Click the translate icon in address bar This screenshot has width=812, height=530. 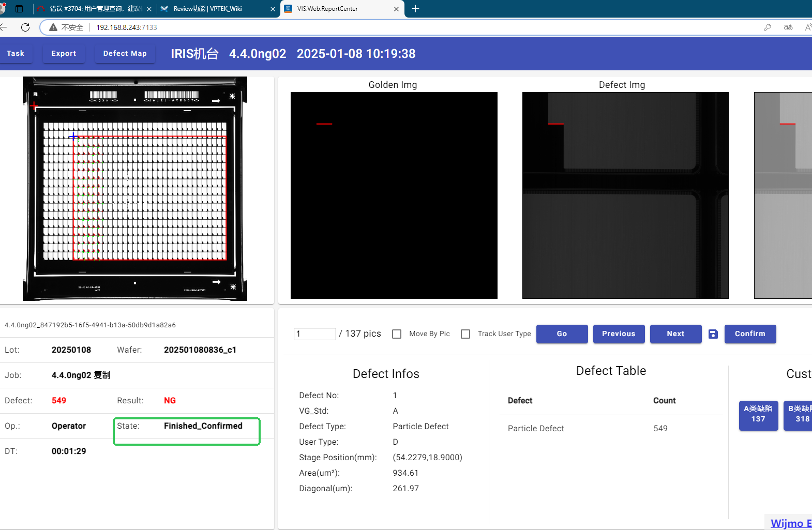pos(788,27)
